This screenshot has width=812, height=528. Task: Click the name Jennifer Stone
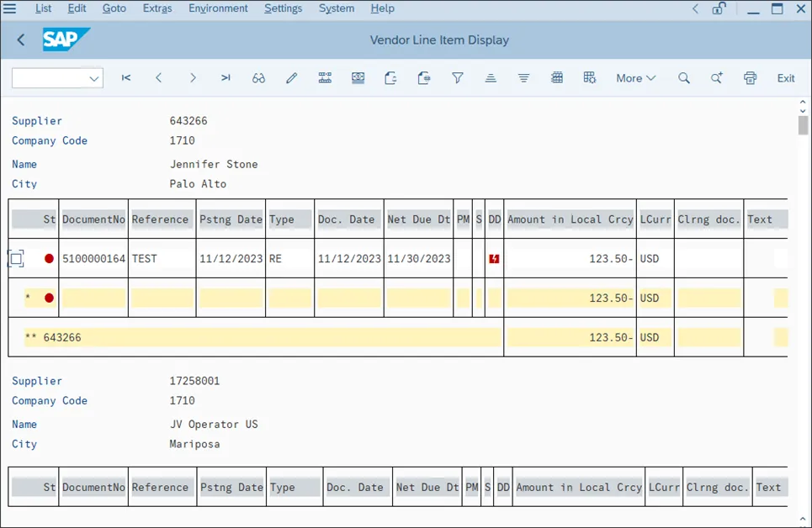[x=214, y=164]
